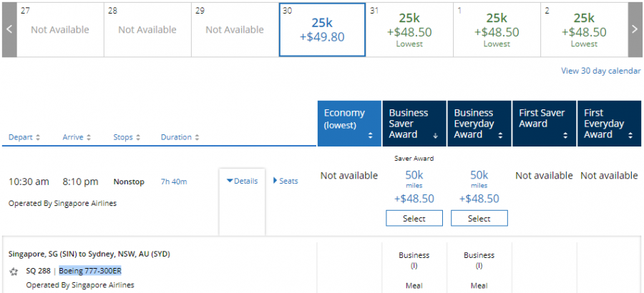Sort by First Everyday Award column
The image size is (644, 293).
(x=608, y=124)
